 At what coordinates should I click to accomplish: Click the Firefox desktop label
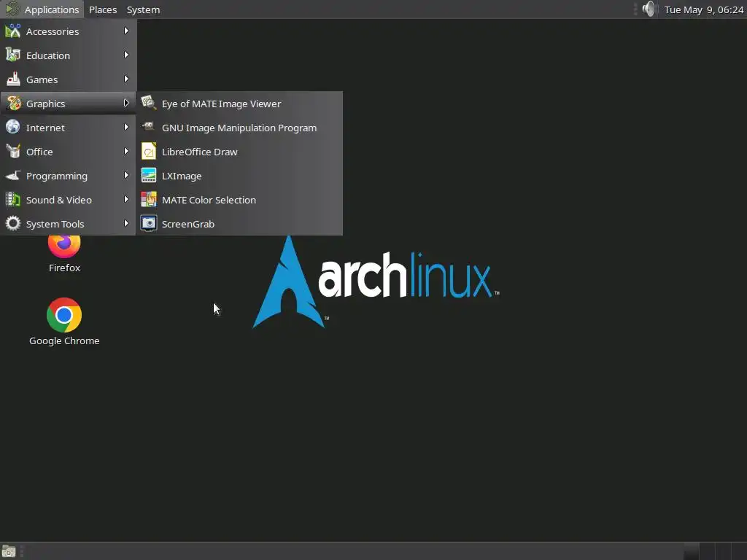click(x=64, y=268)
